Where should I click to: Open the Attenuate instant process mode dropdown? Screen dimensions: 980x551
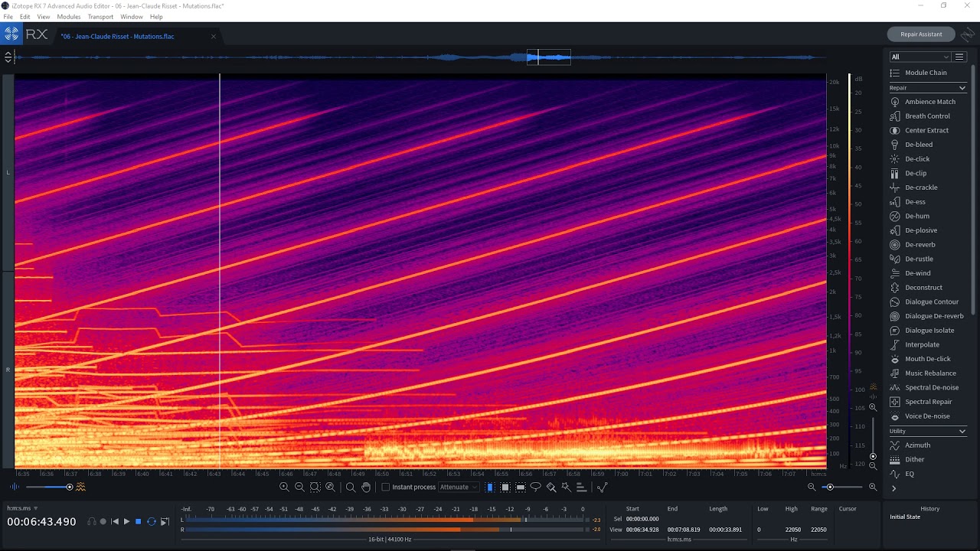click(459, 487)
